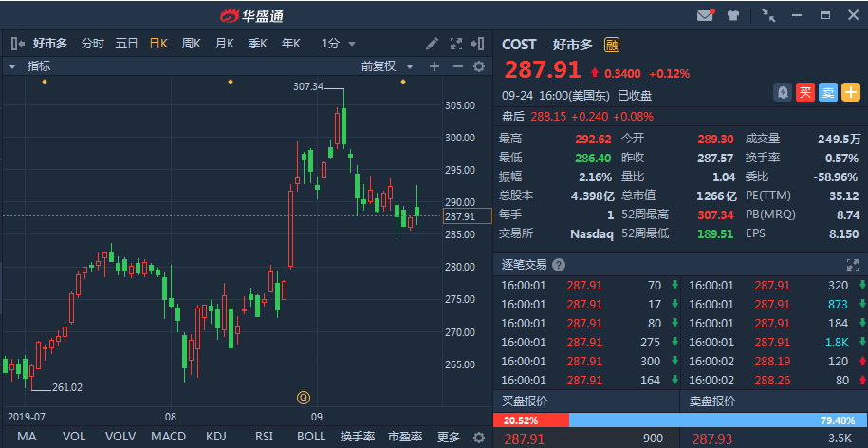868x448 pixels.
Task: Open the 1分 interval dropdown
Action: coord(339,44)
